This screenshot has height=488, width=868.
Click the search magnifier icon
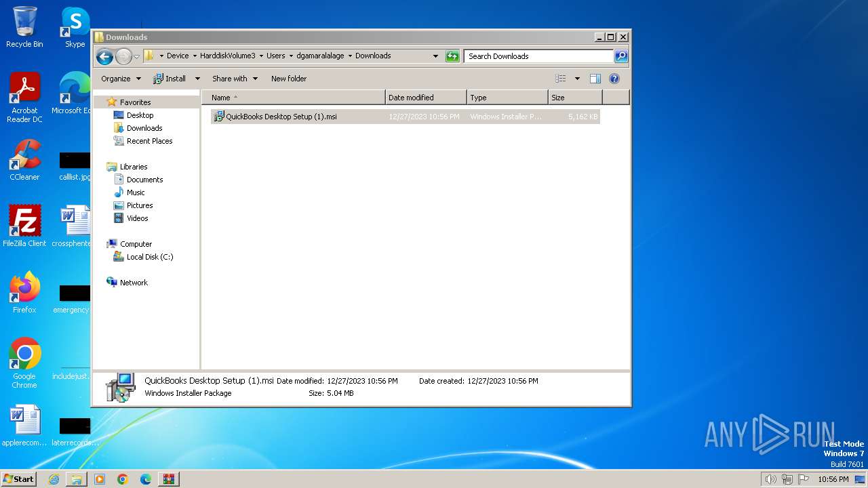[621, 56]
